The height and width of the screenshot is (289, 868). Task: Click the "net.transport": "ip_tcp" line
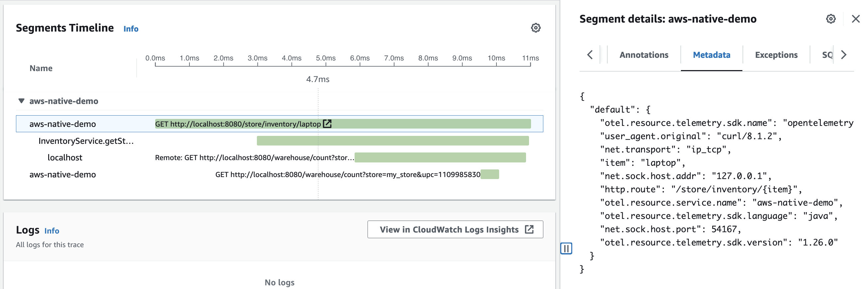665,149
